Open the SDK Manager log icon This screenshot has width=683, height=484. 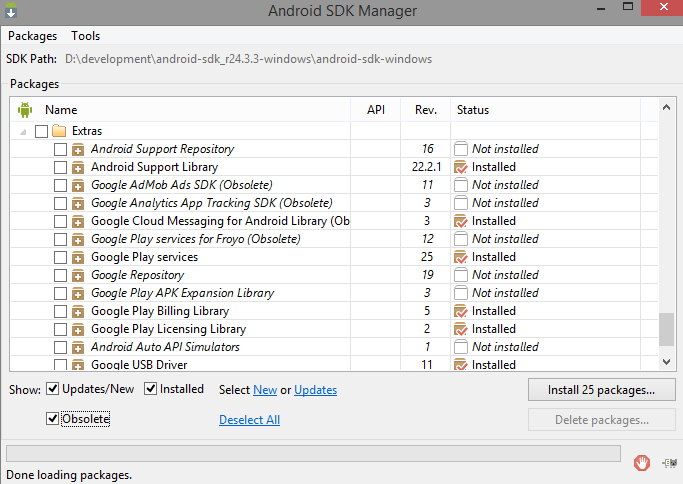point(669,463)
